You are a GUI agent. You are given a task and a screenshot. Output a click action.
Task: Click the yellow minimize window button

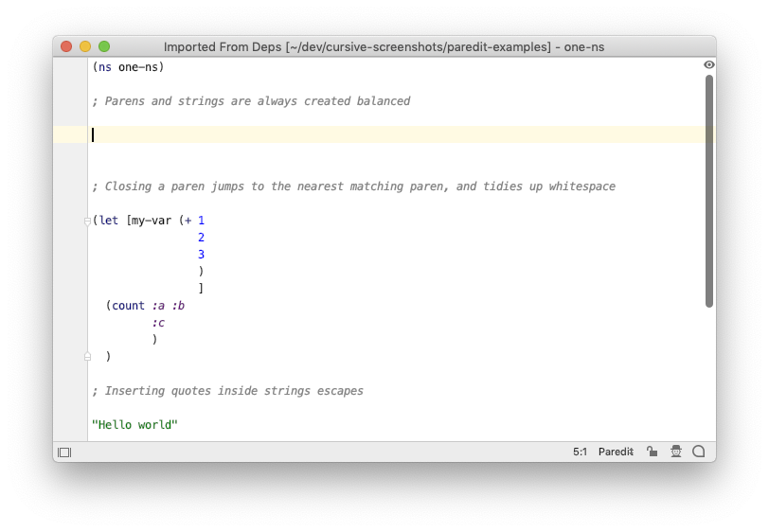[85, 46]
